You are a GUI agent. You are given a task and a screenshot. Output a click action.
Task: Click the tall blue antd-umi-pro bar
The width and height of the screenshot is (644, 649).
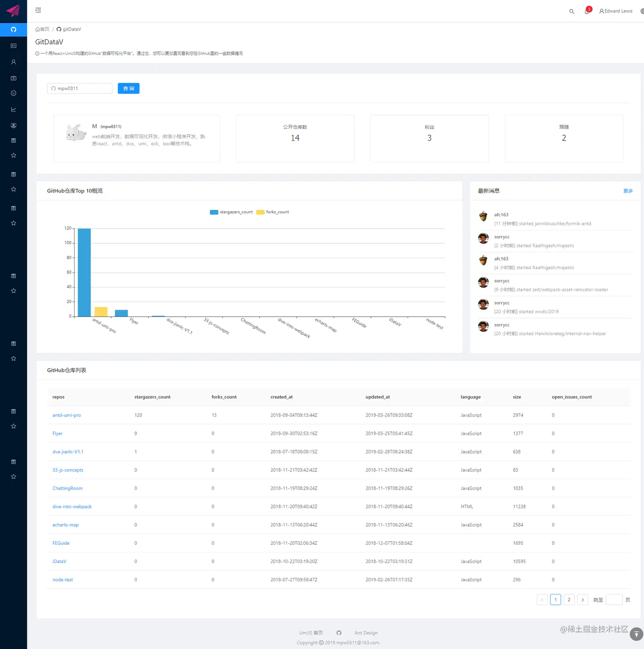click(84, 273)
